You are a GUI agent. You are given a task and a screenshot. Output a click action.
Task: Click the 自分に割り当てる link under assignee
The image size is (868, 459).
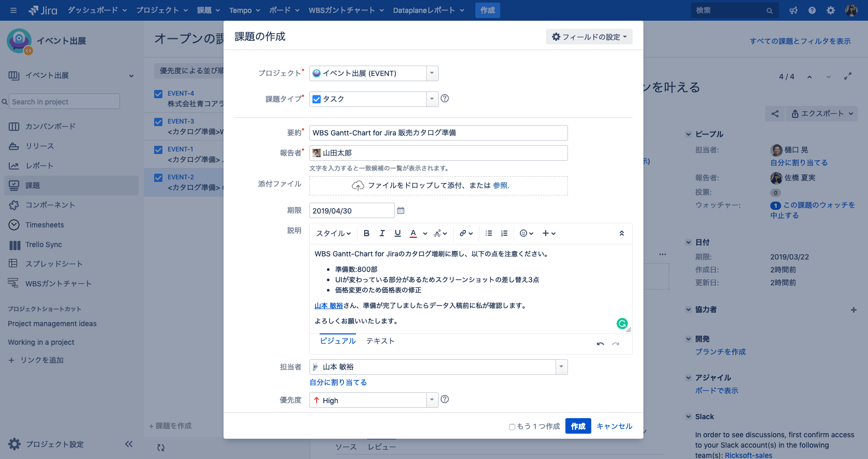tap(338, 382)
